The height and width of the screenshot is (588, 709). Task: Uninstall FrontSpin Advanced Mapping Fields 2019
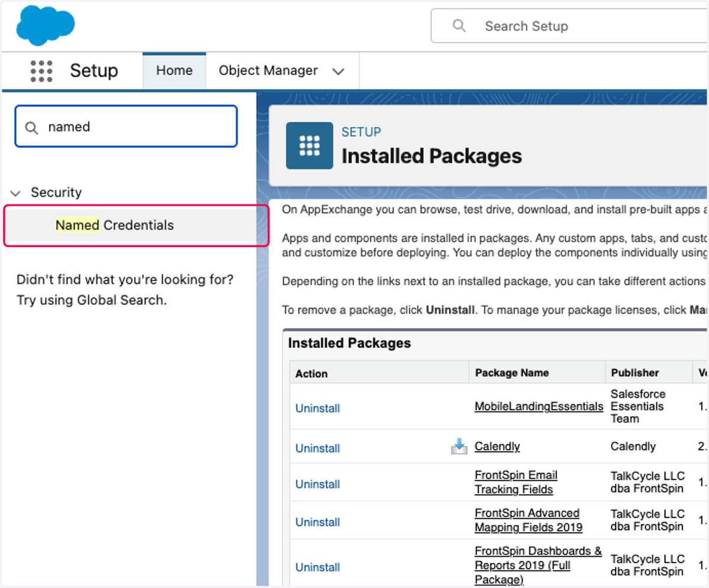coord(317,522)
